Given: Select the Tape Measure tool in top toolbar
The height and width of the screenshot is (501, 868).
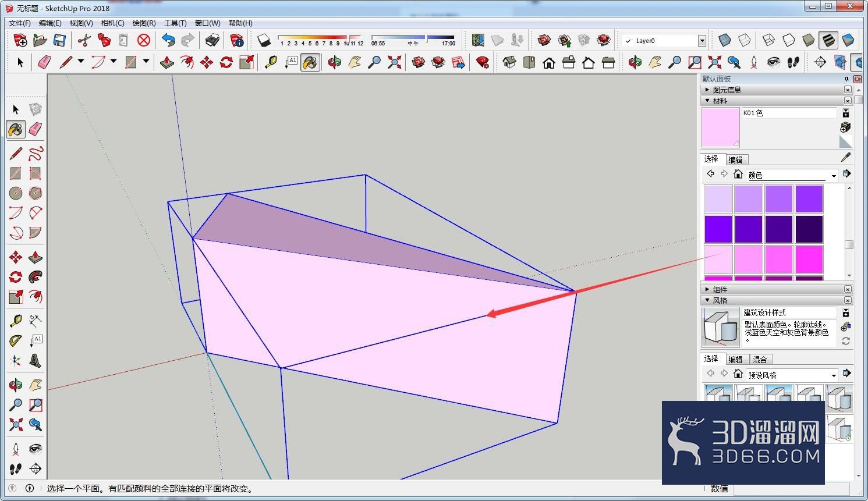Looking at the screenshot, I should 271,62.
